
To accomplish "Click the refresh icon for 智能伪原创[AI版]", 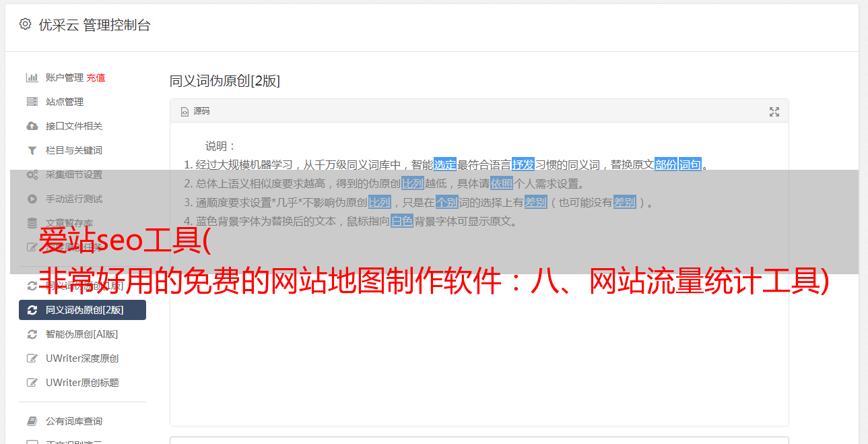I will point(32,334).
